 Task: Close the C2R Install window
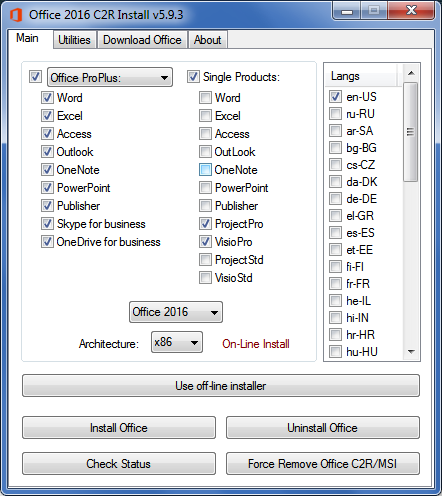pyautogui.click(x=411, y=11)
